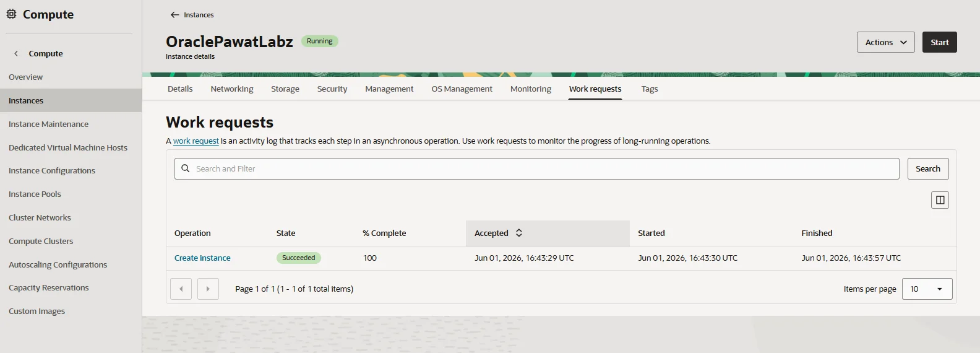The height and width of the screenshot is (353, 980).
Task: Click the Started column header
Action: click(x=651, y=233)
